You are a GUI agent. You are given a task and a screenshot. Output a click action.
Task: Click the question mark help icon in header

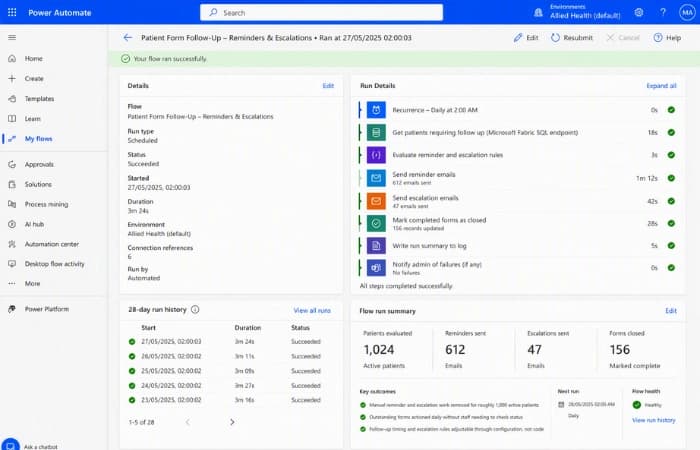[x=663, y=12]
